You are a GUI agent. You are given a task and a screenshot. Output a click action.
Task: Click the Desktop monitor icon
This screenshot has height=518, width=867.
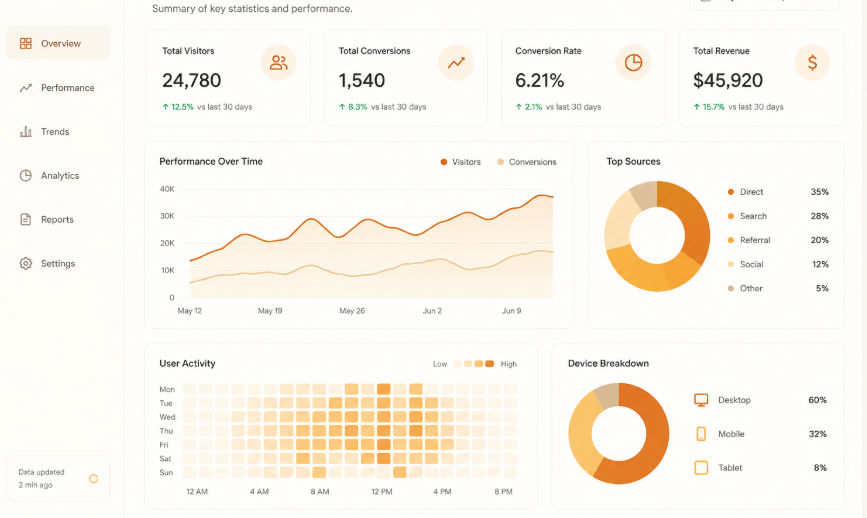701,400
